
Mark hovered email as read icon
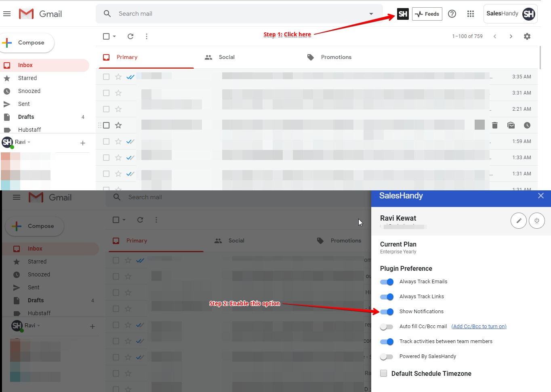tap(511, 125)
